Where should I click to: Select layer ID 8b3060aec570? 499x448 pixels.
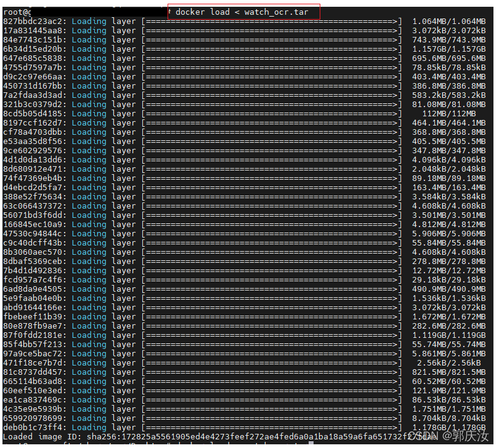point(33,252)
